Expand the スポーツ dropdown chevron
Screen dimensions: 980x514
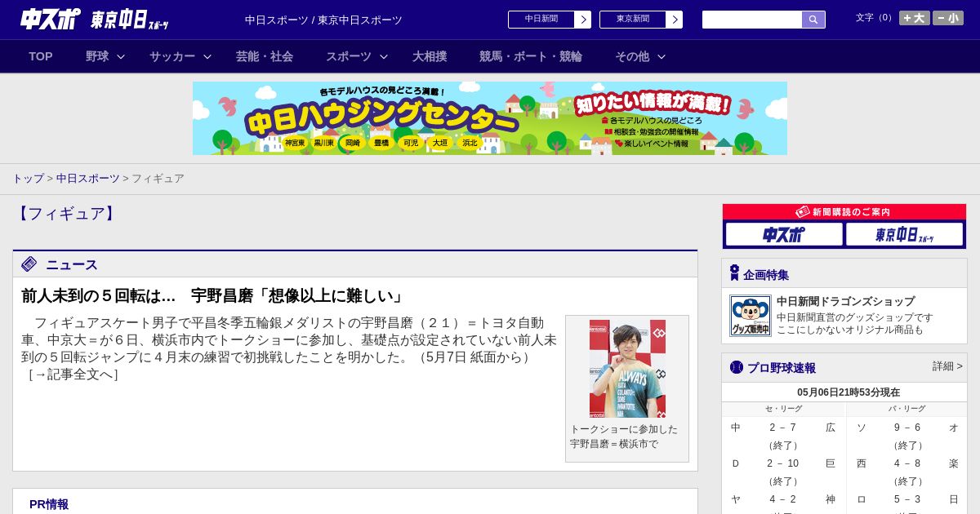pyautogui.click(x=384, y=56)
